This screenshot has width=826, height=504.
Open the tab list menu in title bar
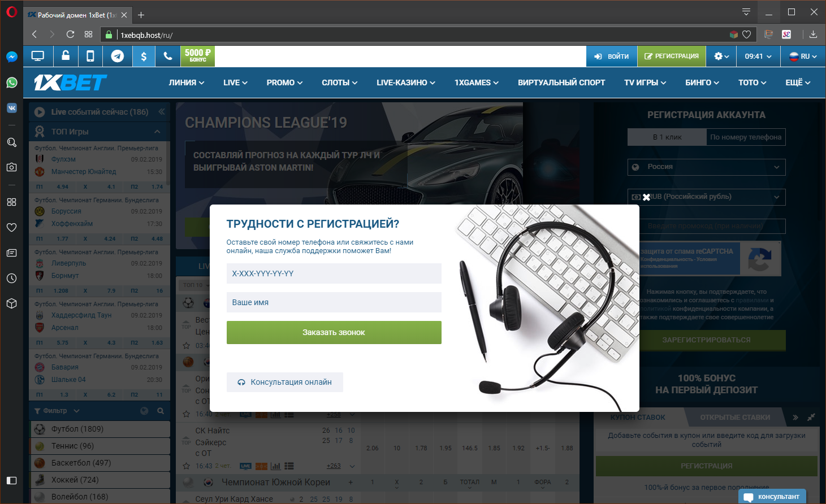746,12
